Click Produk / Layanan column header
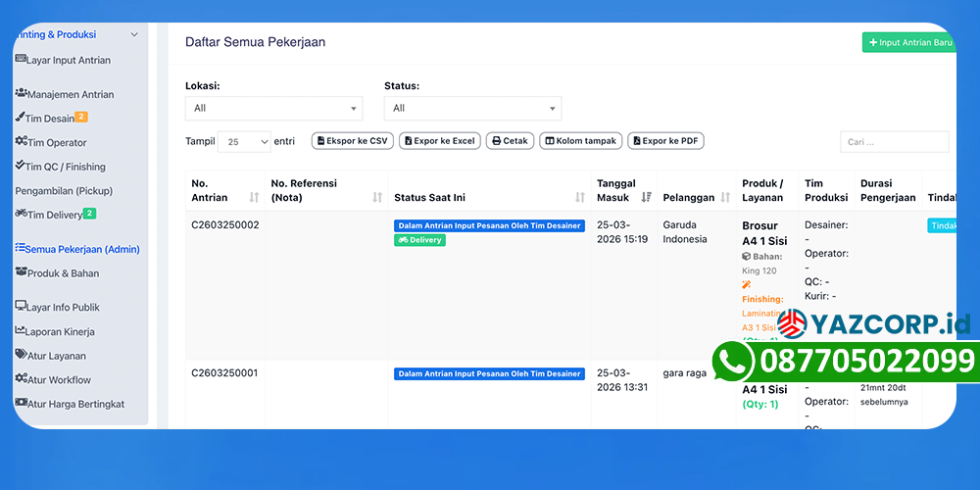This screenshot has width=980, height=490. (x=767, y=191)
